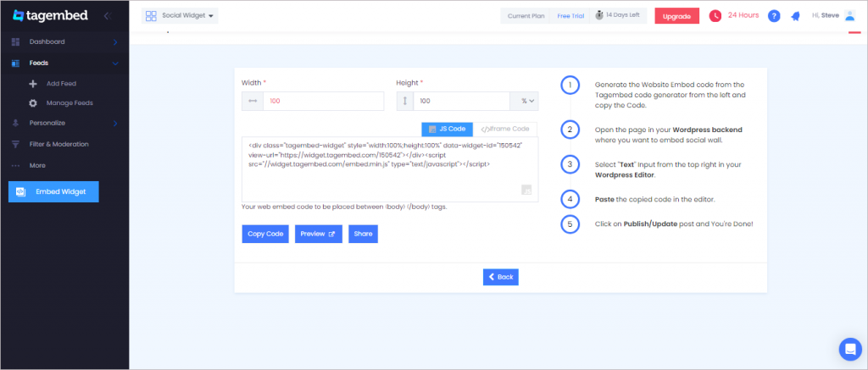Open help via question mark icon
This screenshot has height=370, width=868.
[x=774, y=16]
